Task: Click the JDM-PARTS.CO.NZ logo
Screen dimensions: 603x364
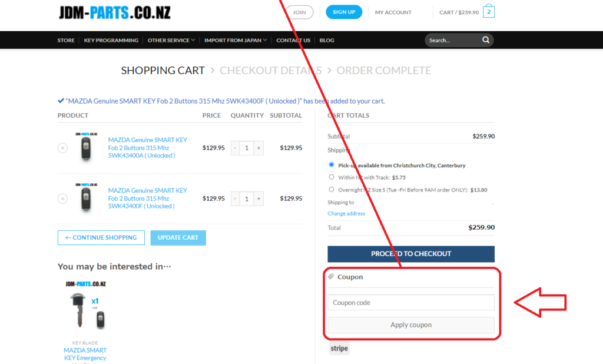Action: coord(114,12)
